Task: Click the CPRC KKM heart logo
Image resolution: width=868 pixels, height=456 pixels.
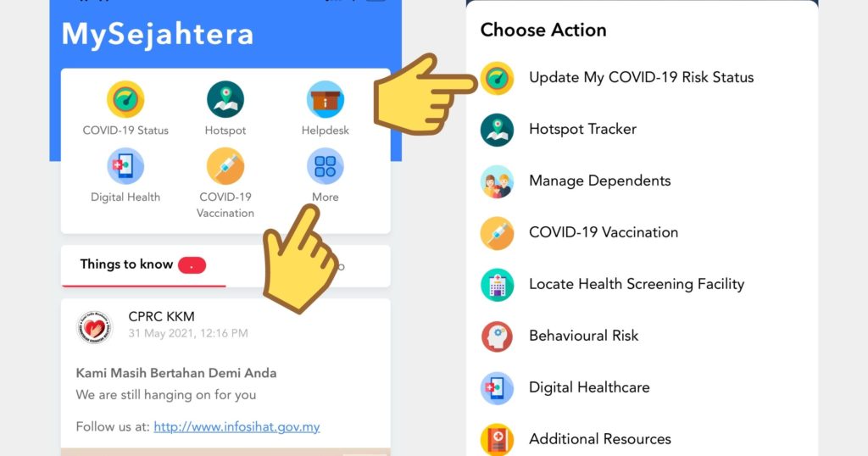Action: (94, 328)
